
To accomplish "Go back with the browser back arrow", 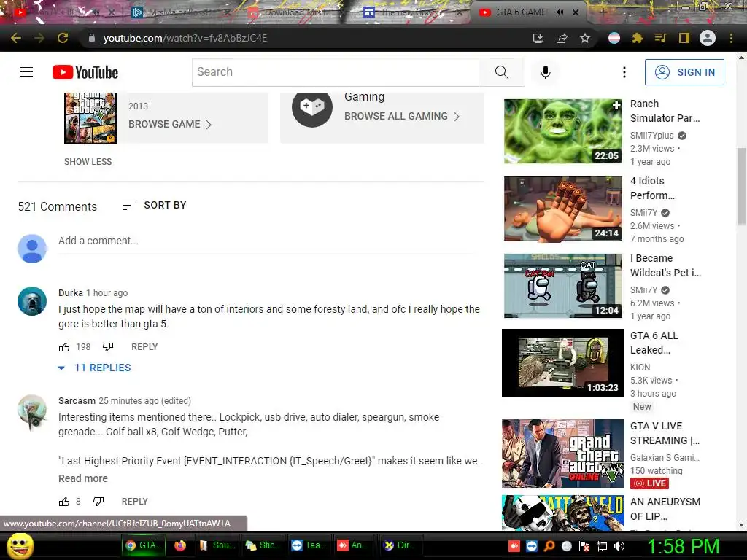I will tap(16, 38).
